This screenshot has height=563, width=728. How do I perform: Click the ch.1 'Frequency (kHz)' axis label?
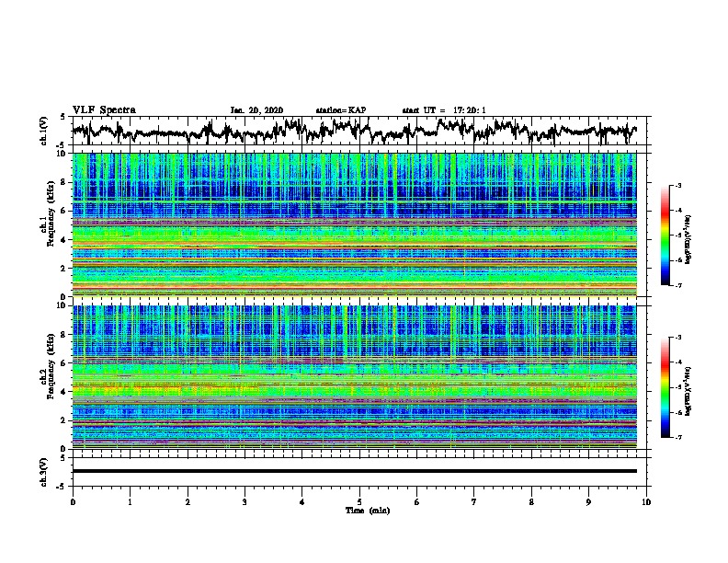pos(51,213)
